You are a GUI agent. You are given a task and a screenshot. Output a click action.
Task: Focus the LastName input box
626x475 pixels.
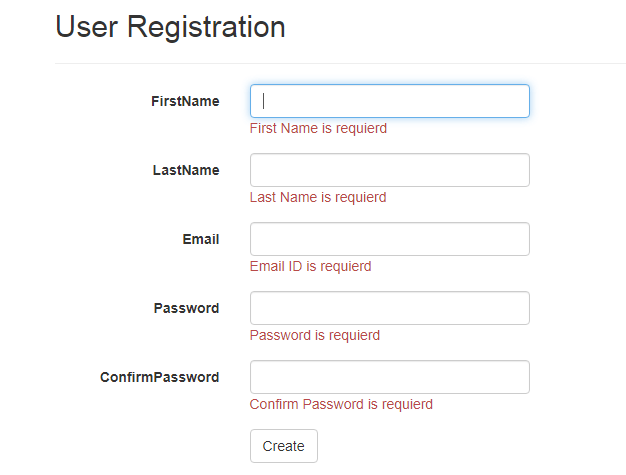[x=389, y=170]
